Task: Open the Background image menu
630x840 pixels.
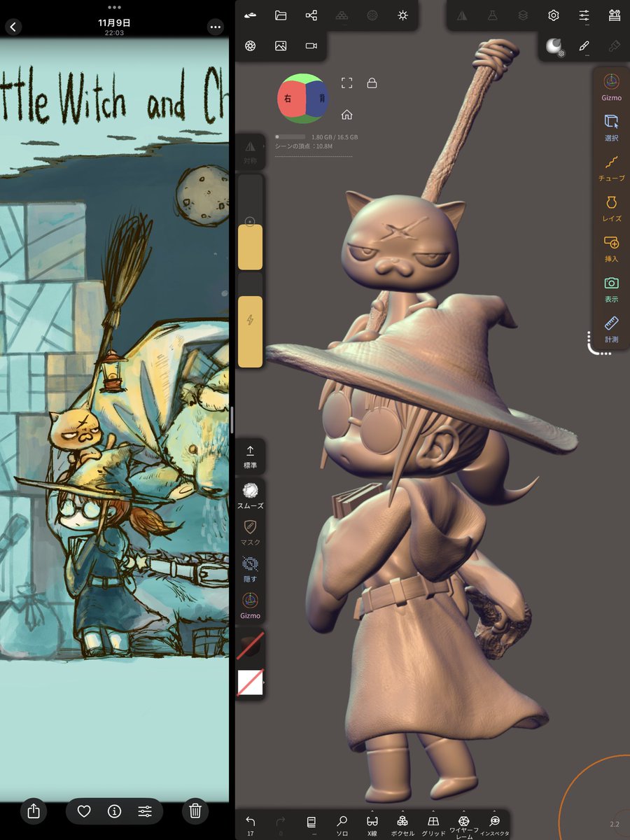Action: (281, 45)
